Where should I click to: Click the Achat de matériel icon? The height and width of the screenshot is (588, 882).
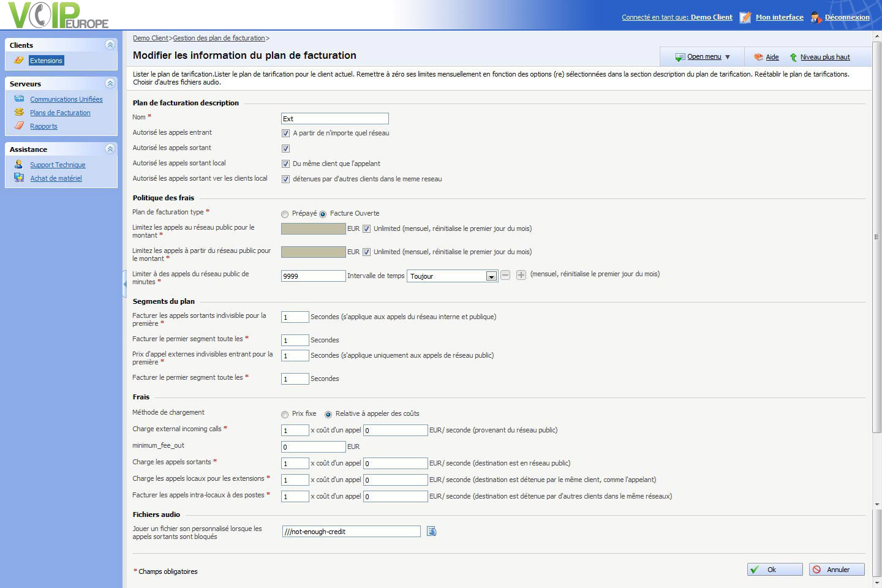19,178
